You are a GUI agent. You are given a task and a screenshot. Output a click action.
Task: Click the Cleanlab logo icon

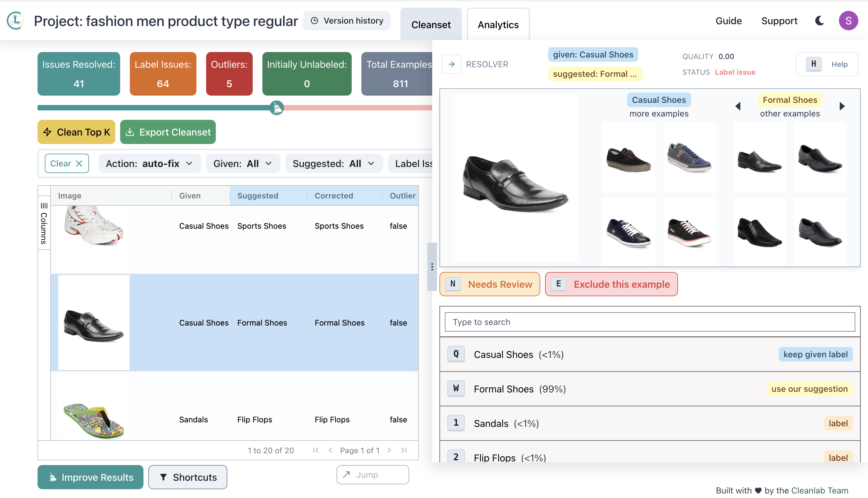tap(15, 21)
